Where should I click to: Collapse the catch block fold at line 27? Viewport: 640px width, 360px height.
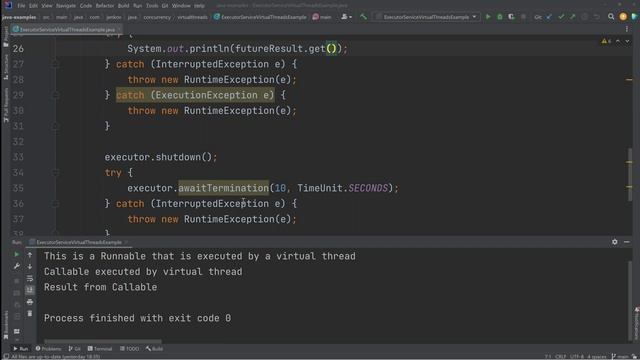point(56,64)
